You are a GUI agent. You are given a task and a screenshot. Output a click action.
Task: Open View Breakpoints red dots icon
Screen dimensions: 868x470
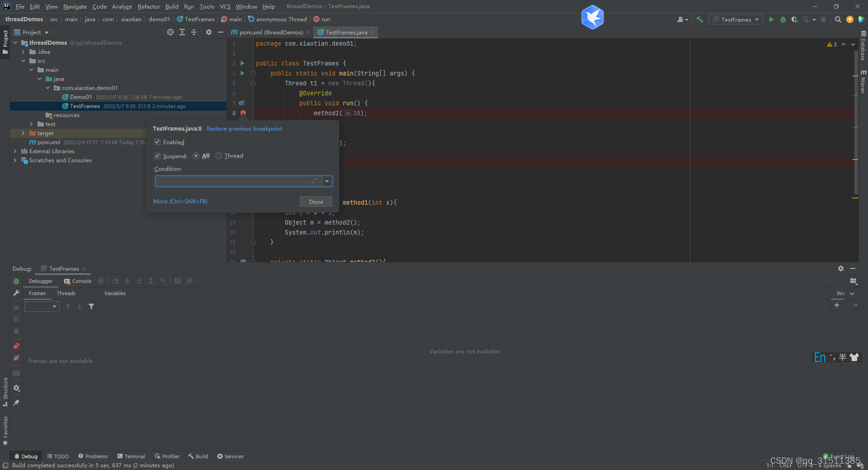click(x=16, y=346)
